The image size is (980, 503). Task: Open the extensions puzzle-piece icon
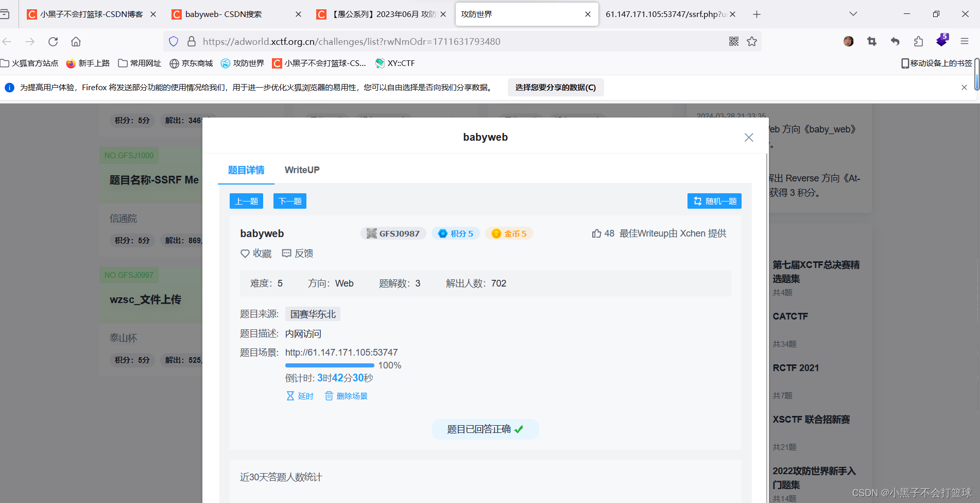click(x=918, y=42)
